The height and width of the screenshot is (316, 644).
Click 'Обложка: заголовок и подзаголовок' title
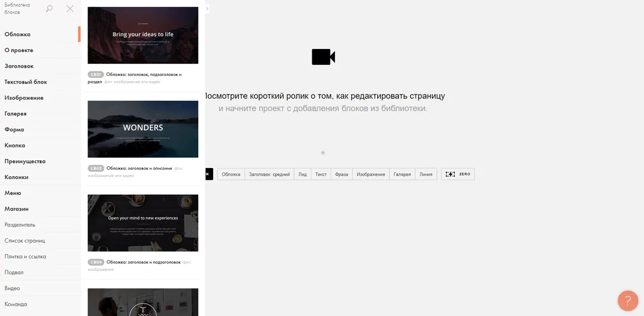point(144,262)
